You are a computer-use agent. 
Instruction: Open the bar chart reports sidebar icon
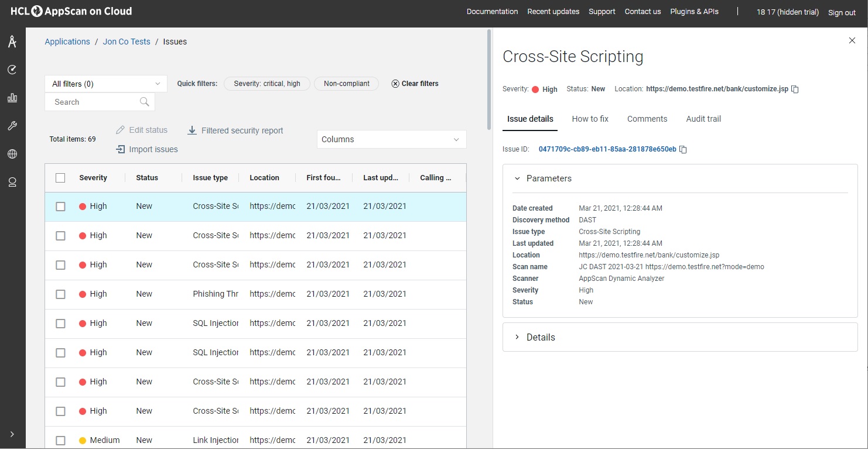coord(12,98)
